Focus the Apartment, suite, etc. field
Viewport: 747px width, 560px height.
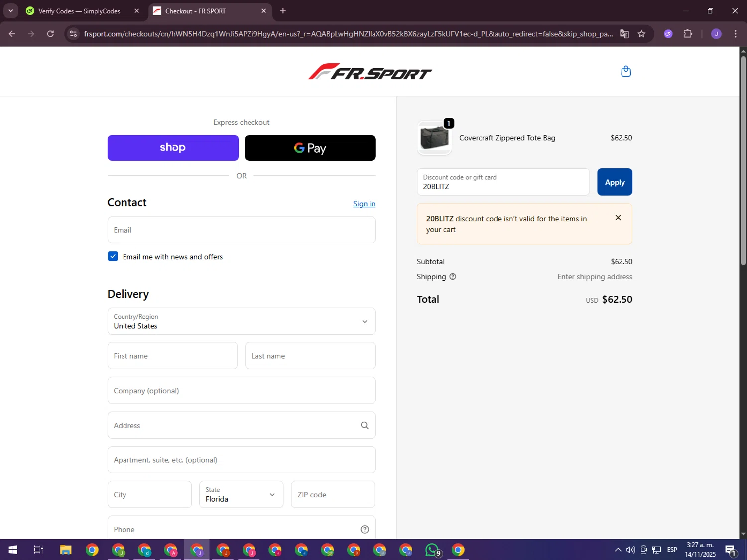(242, 460)
